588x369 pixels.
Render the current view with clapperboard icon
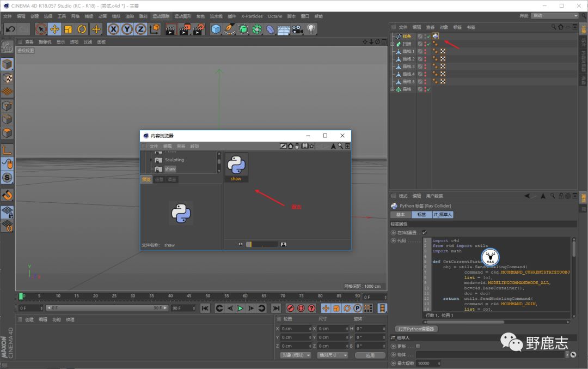[170, 29]
